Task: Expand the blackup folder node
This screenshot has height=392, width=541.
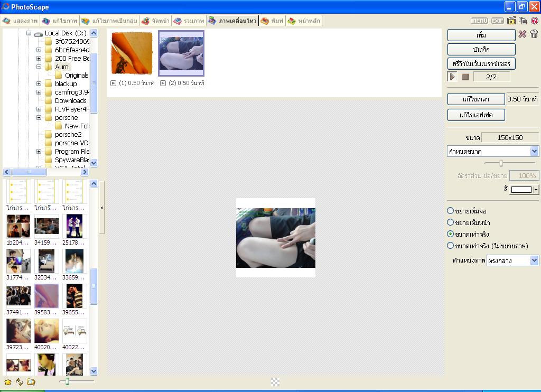Action: point(39,83)
